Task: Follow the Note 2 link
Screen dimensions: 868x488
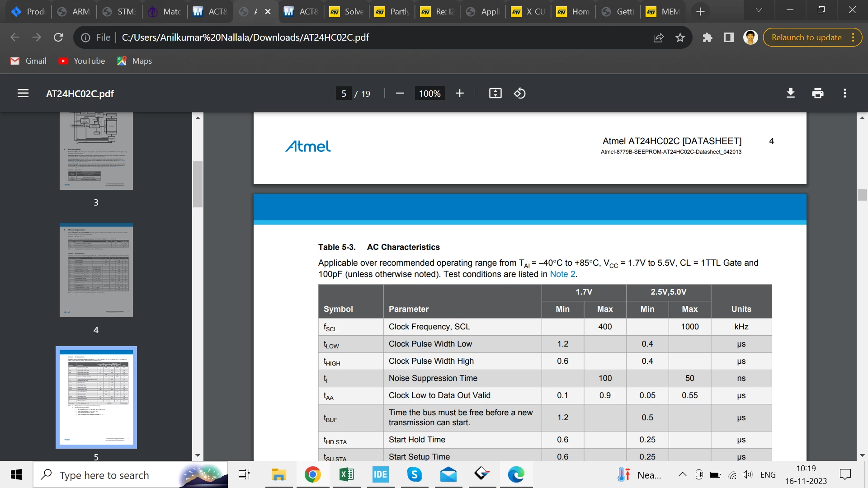Action: point(562,274)
